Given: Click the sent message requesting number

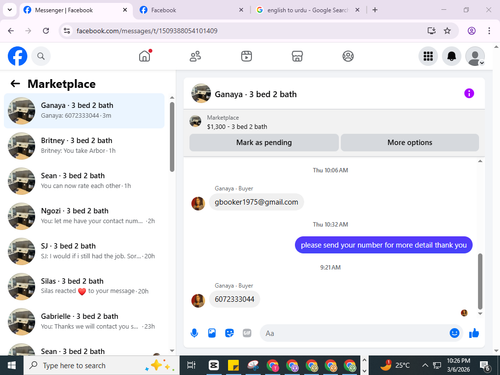Looking at the screenshot, I should click(x=383, y=245).
